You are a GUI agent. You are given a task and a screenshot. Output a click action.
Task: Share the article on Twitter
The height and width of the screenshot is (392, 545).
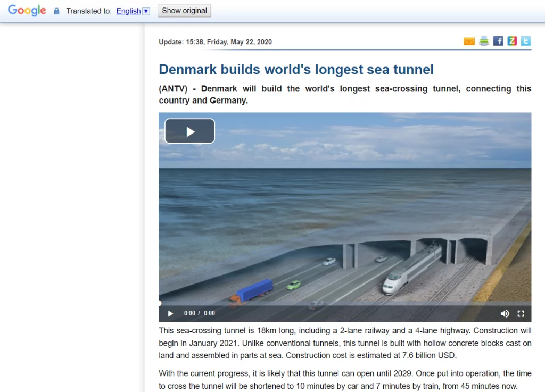tap(526, 41)
